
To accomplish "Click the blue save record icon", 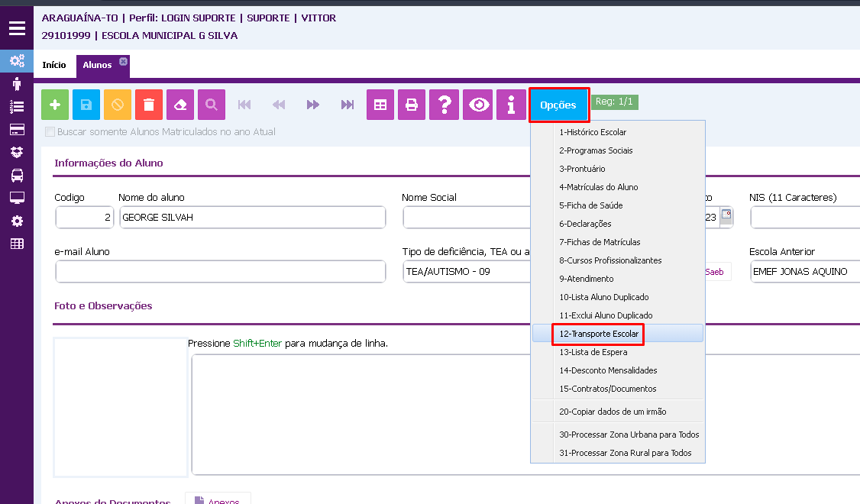I will click(x=86, y=105).
